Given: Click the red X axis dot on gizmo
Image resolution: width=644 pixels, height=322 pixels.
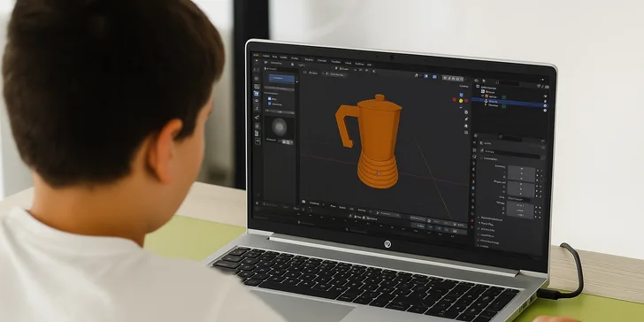Looking at the screenshot, I should pos(455,99).
